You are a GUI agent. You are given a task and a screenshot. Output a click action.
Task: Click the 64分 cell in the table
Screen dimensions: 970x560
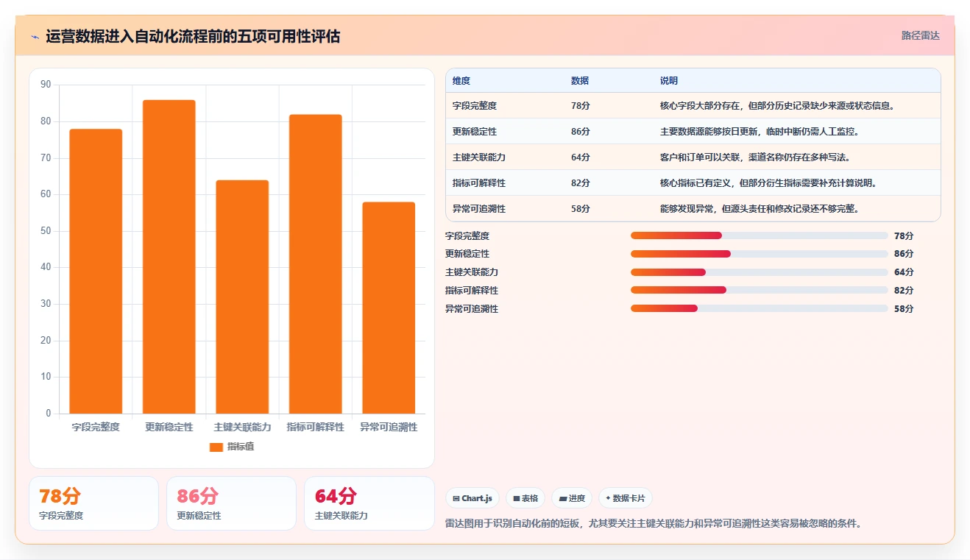pos(581,157)
